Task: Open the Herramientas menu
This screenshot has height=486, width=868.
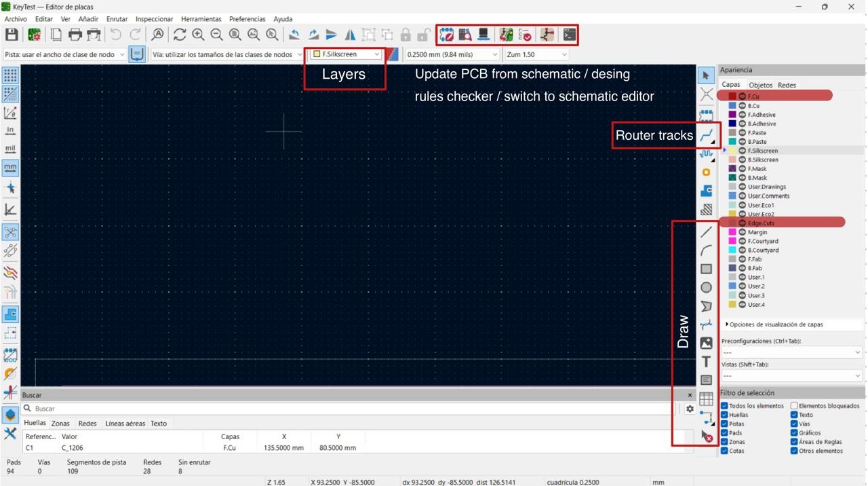Action: click(x=201, y=19)
